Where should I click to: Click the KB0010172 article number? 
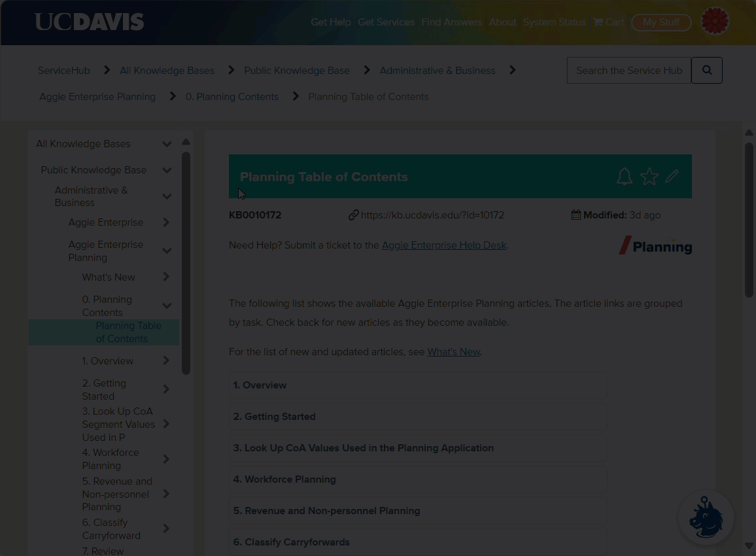[x=255, y=215]
